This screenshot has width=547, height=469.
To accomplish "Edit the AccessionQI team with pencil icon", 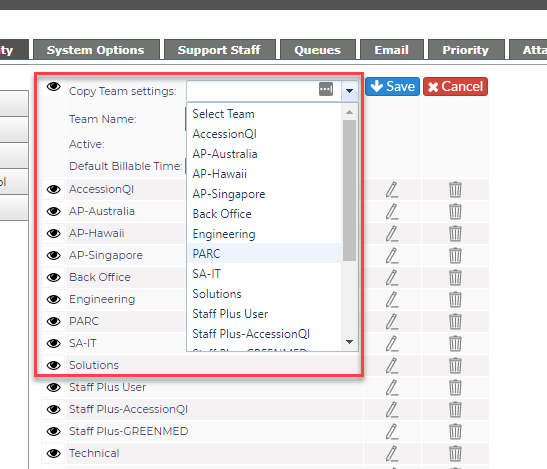I will pyautogui.click(x=392, y=190).
